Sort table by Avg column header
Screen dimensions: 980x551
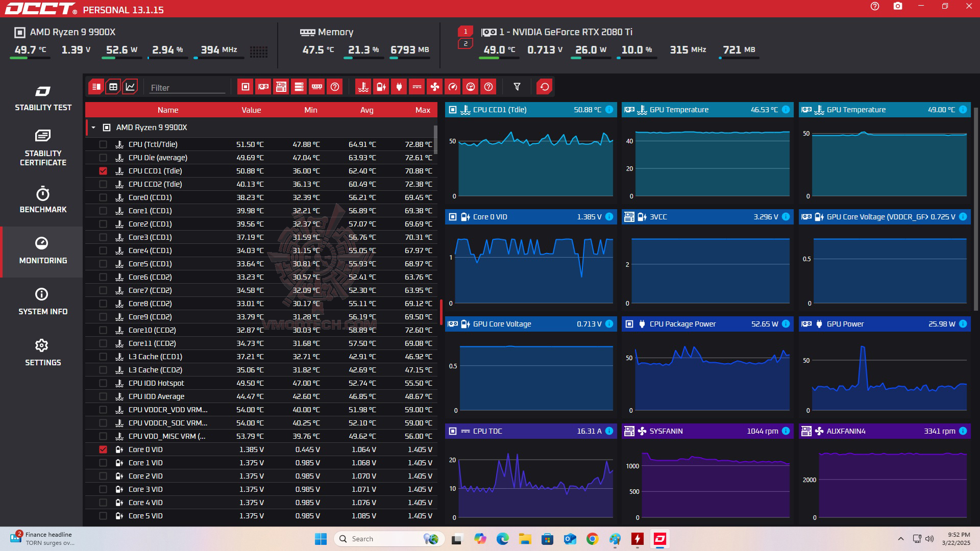coord(366,110)
